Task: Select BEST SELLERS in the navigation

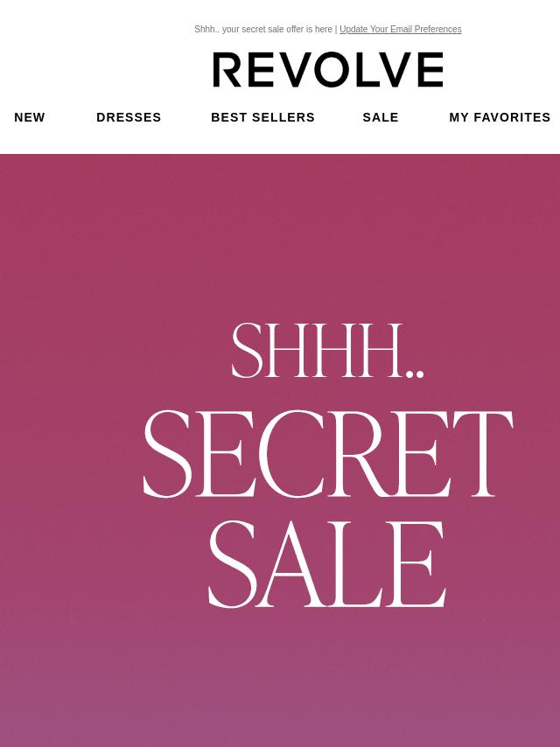Action: click(x=262, y=117)
